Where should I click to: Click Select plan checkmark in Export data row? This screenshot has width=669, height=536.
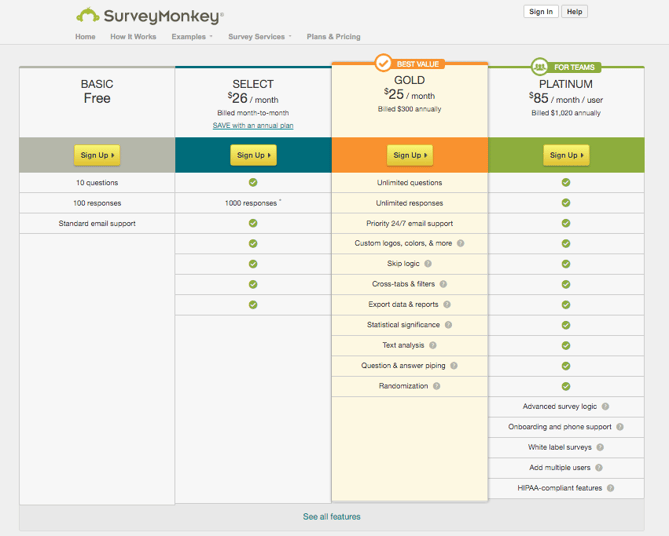click(x=253, y=305)
